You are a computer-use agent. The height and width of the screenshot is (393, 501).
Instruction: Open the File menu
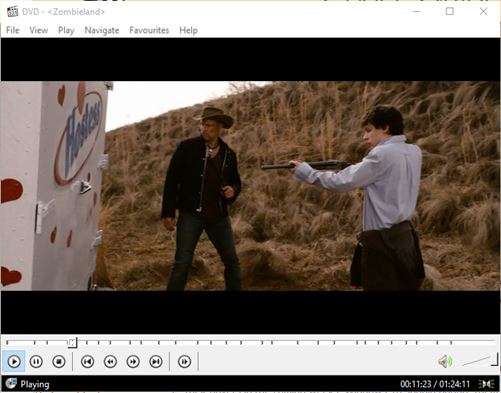[x=13, y=30]
